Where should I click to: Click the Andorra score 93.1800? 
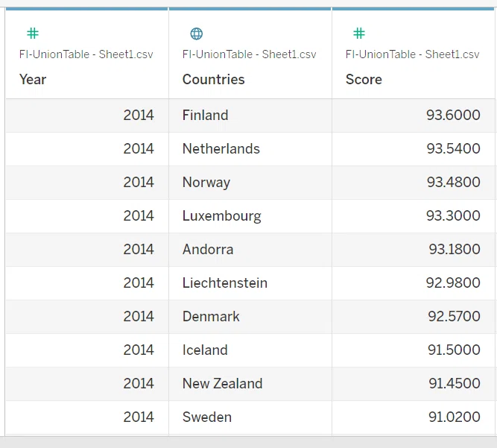[x=455, y=249]
